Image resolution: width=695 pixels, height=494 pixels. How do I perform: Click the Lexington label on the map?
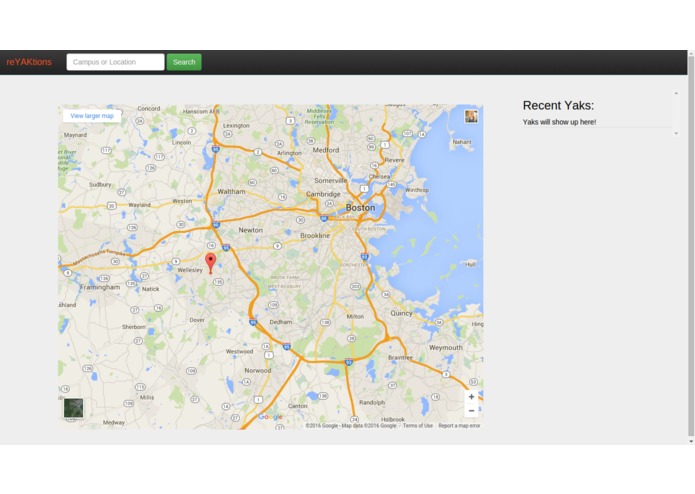[236, 126]
